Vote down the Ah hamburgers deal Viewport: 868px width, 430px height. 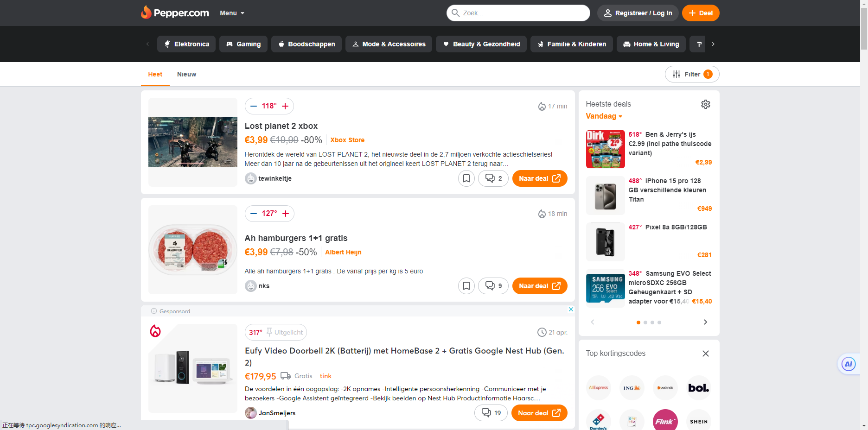[x=254, y=214]
